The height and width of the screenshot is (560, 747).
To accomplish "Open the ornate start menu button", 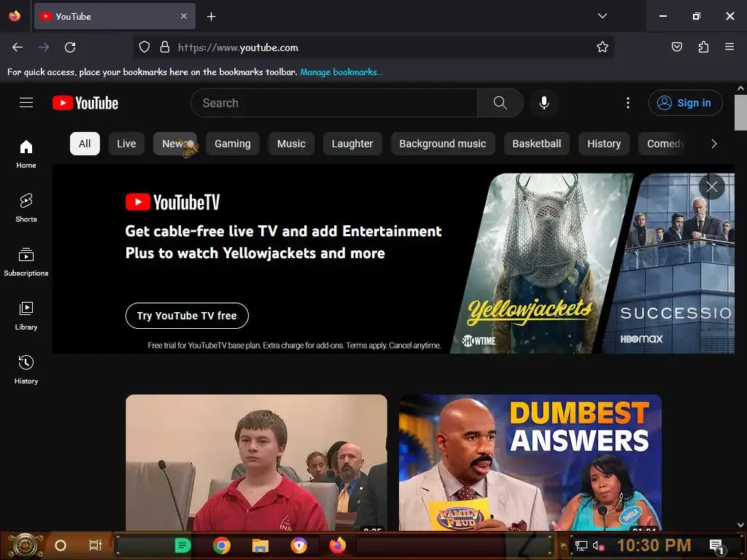I will (x=25, y=545).
